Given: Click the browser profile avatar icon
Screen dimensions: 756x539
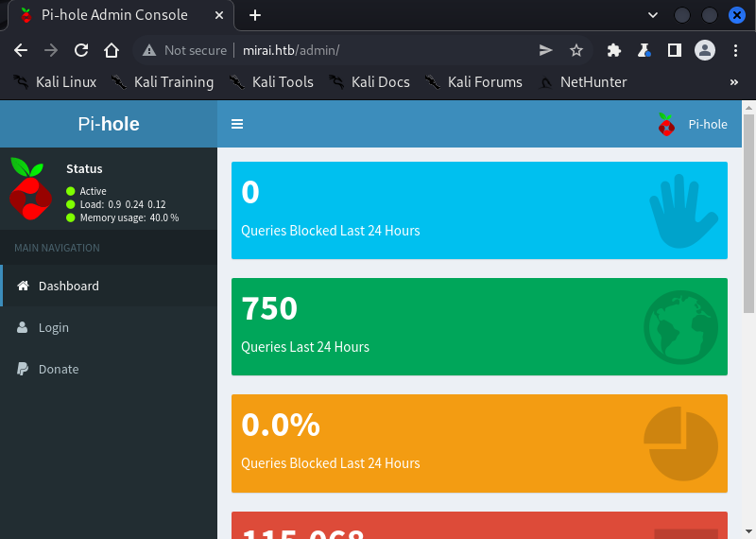Looking at the screenshot, I should 704,50.
